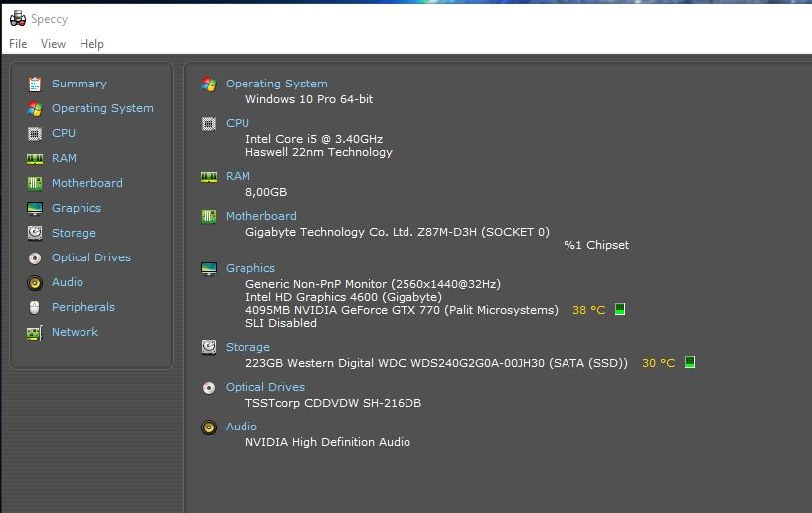Click 'Intel HD Graphics 4600 (Gigabyte)' line
The image size is (812, 513).
click(x=344, y=297)
